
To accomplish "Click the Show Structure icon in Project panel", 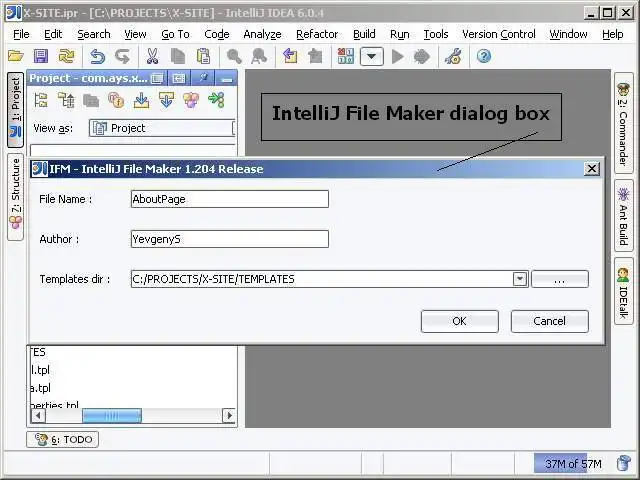I will [191, 100].
